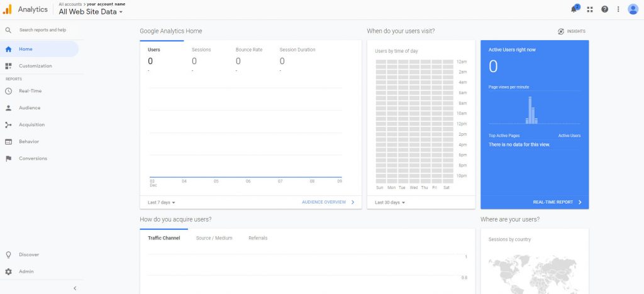Click the 'How do you acquire users?' heading
The height and width of the screenshot is (294, 644).
(175, 219)
